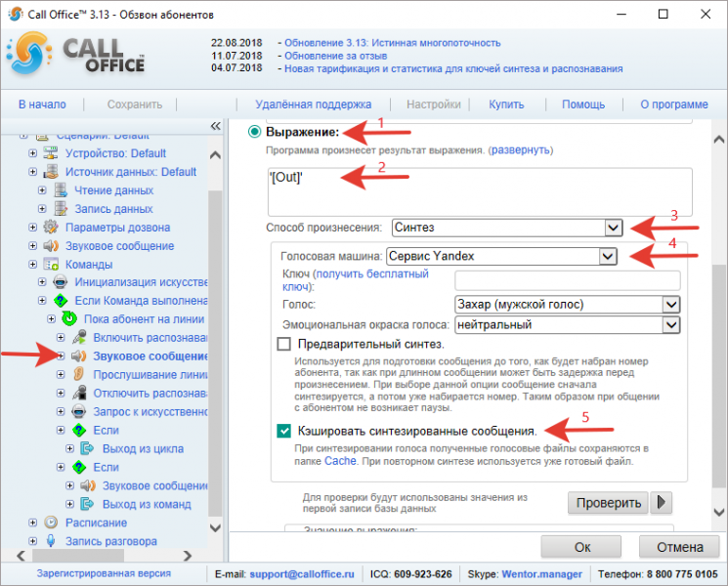This screenshot has width=728, height=586.
Task: Click support@calloffice.ru email link
Action: [302, 574]
